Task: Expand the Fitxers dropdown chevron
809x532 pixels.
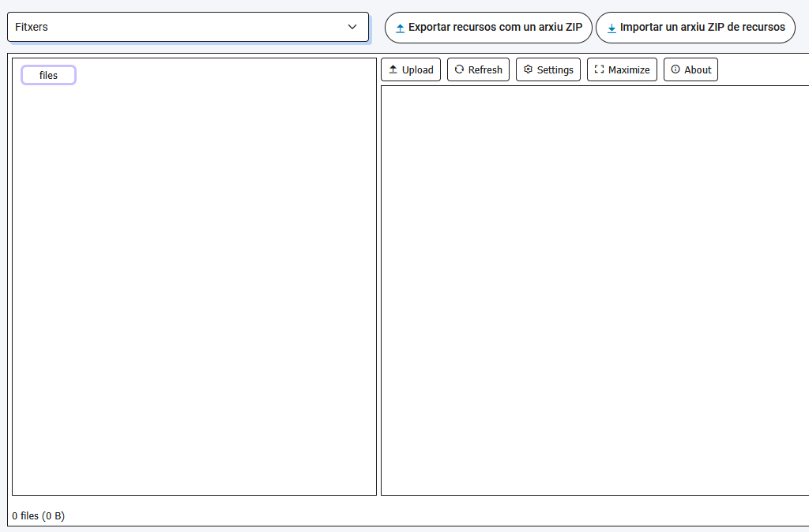Action: pyautogui.click(x=352, y=27)
